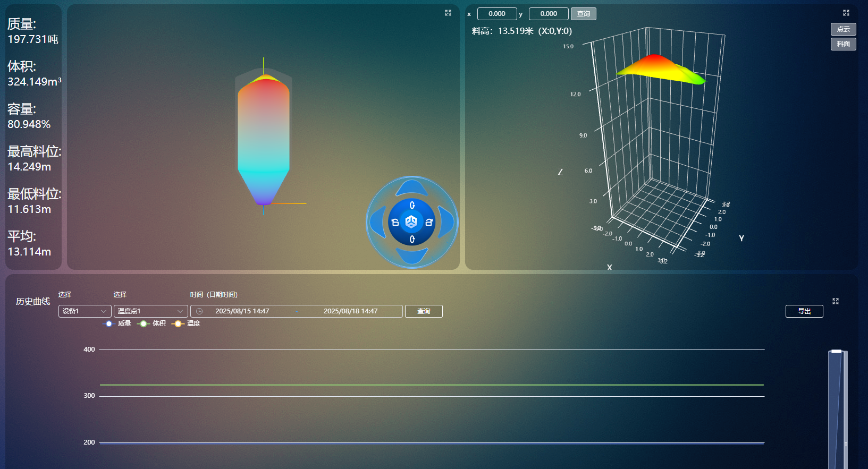Open the 设备1 device dropdown

pyautogui.click(x=85, y=311)
